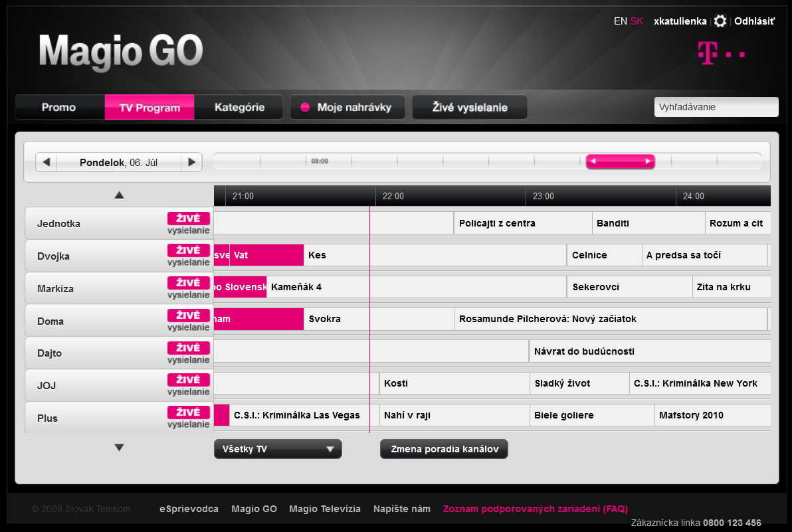Image resolution: width=792 pixels, height=532 pixels.
Task: Watch Jednotka live via ŽIVÉ badge
Action: click(x=189, y=218)
